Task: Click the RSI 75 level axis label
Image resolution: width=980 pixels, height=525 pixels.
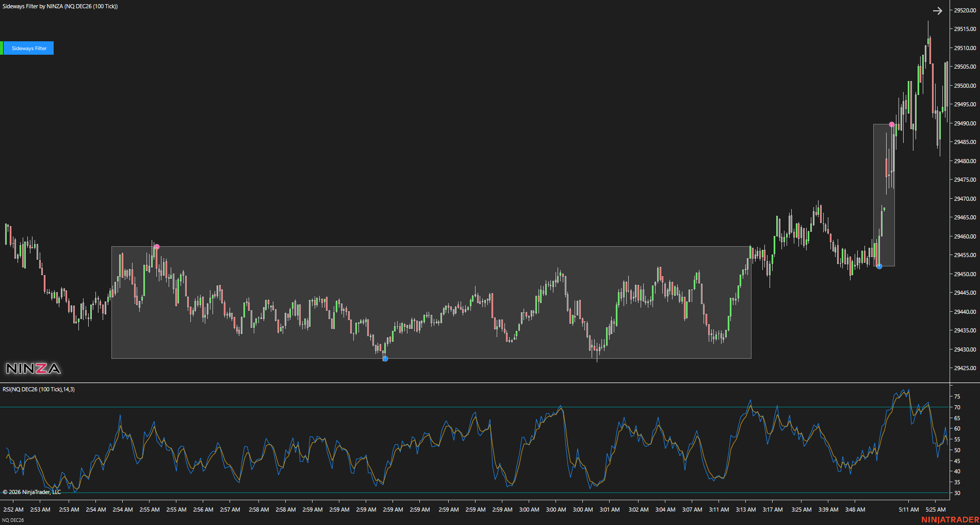Action: pos(957,396)
